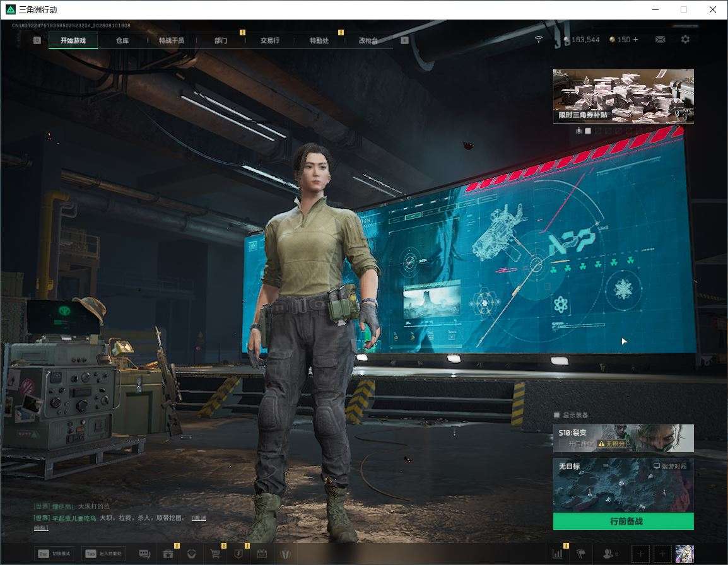Open the 开始游戏 tab
This screenshot has width=728, height=565.
click(73, 40)
